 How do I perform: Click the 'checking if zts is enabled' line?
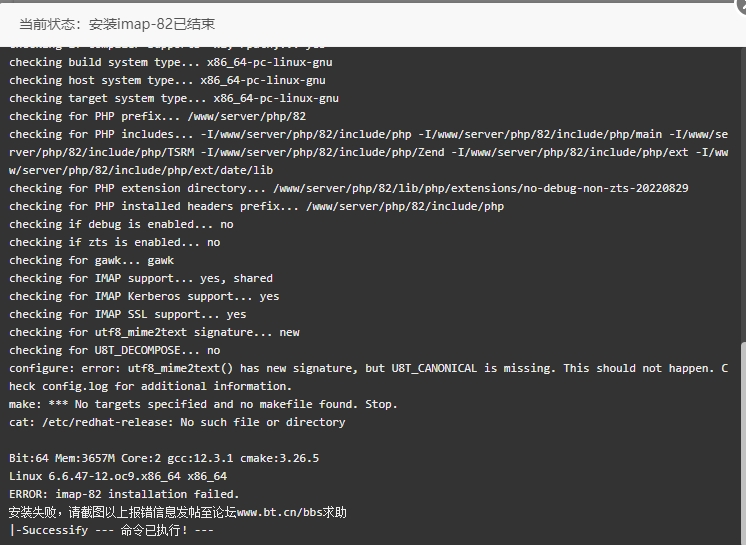point(115,243)
